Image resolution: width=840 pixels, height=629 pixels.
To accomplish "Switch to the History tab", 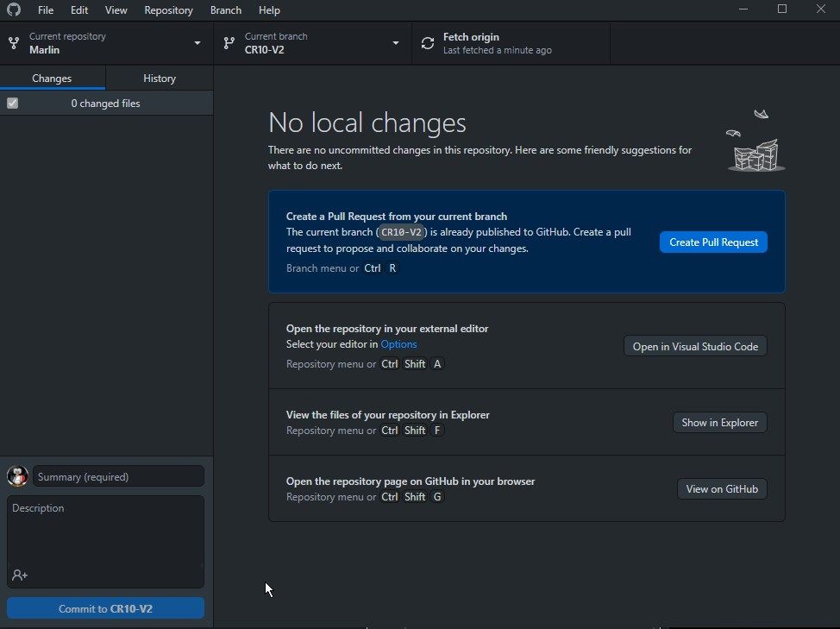I will 160,79.
